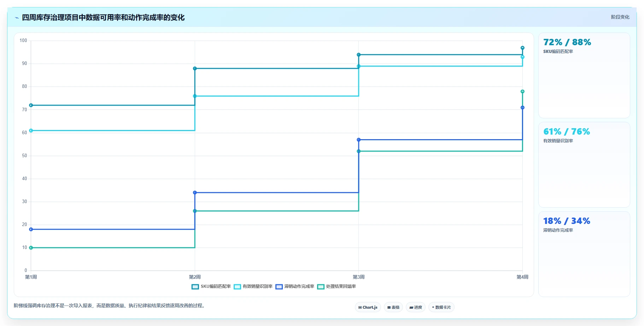This screenshot has width=644, height=326.
Task: Click the 61% / 76% card value
Action: (567, 132)
